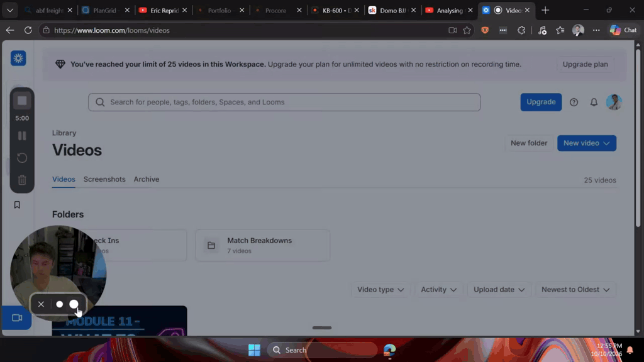The width and height of the screenshot is (644, 362).
Task: Click the Windows taskbar Search box
Action: click(x=323, y=350)
